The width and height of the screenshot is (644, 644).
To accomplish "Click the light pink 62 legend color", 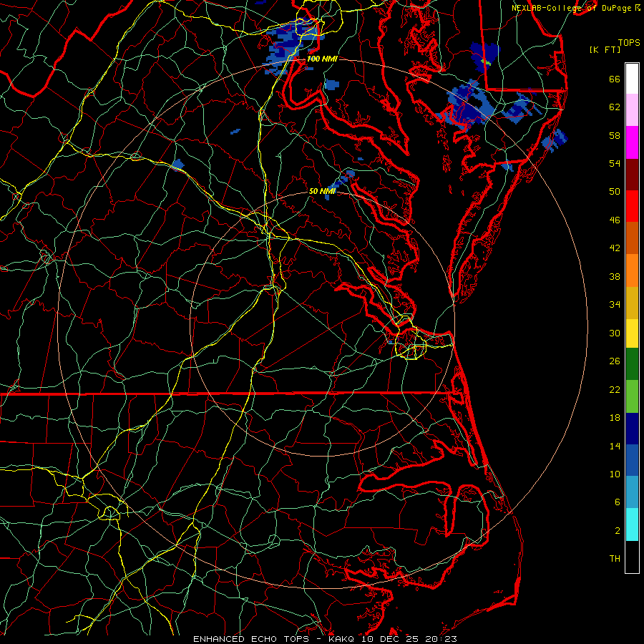I will click(632, 109).
